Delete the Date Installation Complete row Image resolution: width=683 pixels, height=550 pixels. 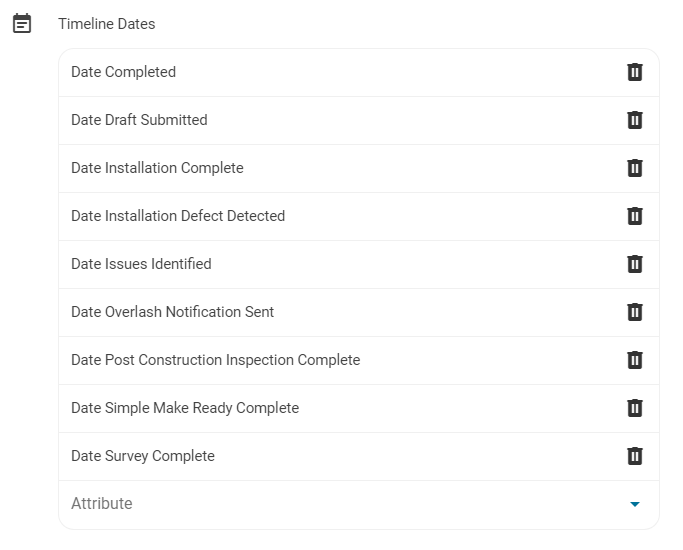[x=634, y=168]
